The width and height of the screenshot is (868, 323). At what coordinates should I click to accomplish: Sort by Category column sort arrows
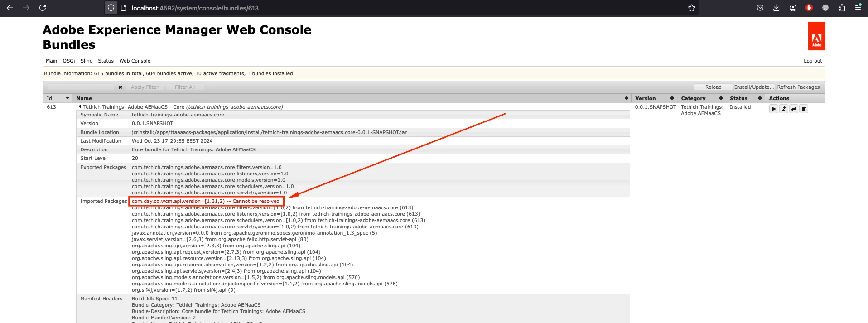point(721,98)
